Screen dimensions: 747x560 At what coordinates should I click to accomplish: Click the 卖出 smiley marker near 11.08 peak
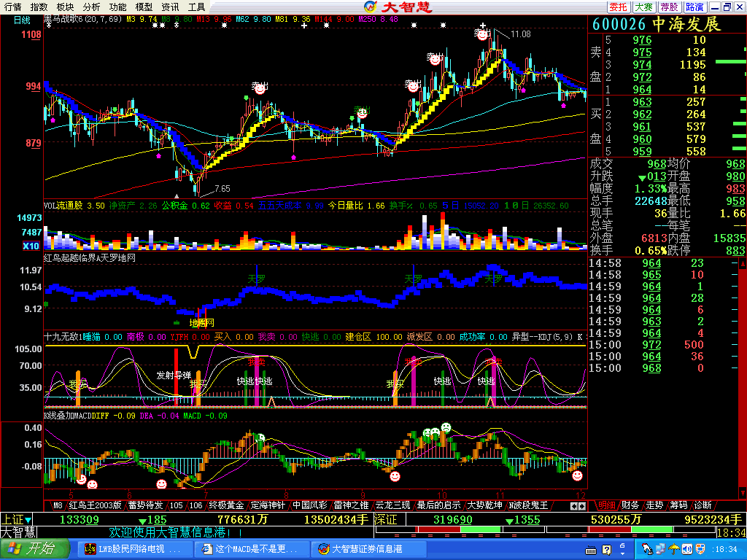[482, 34]
